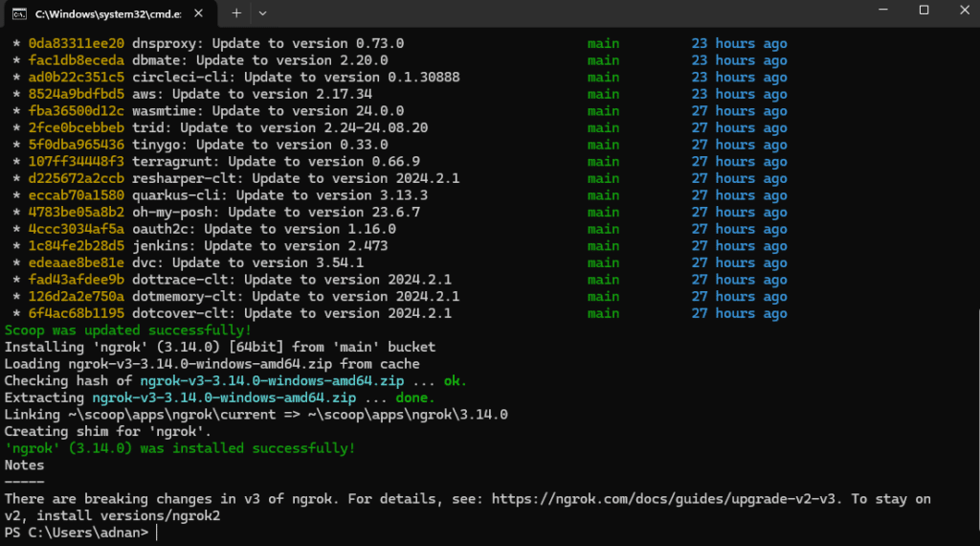Click 'wasmtime: Update to version 24.0.0' text

[x=268, y=111]
